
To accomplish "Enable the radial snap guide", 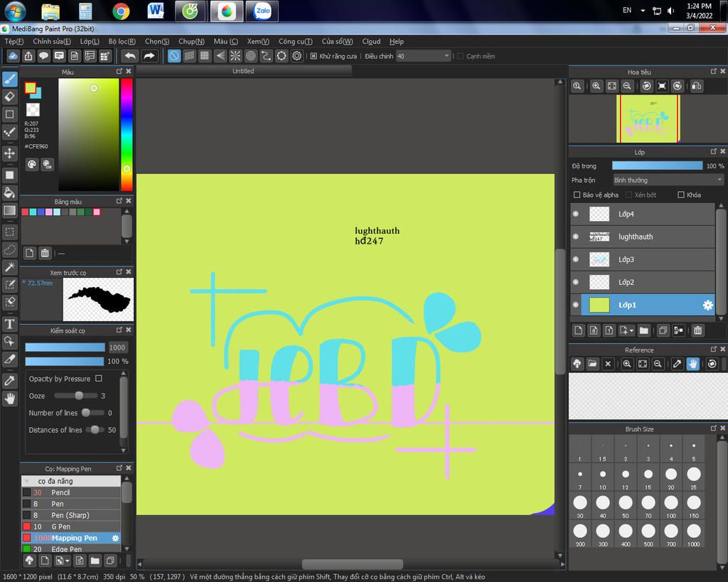I will [235, 56].
